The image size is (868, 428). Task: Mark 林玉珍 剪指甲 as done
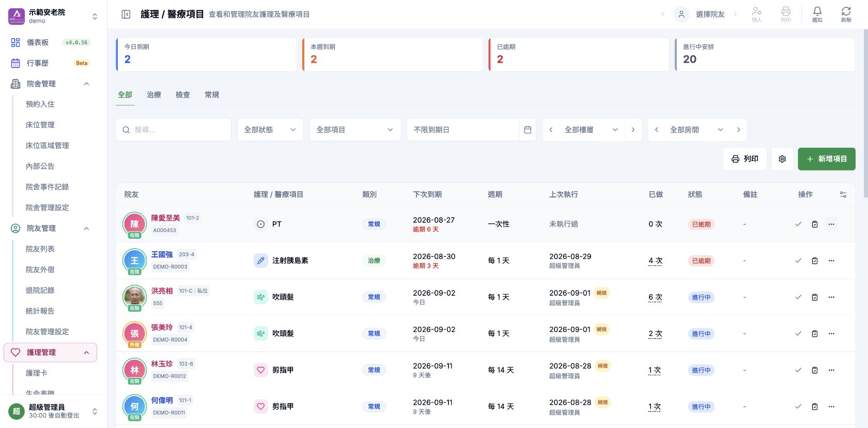(x=798, y=370)
